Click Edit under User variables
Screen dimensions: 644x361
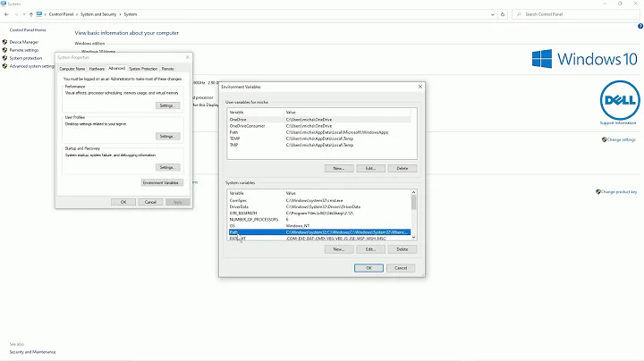click(370, 168)
